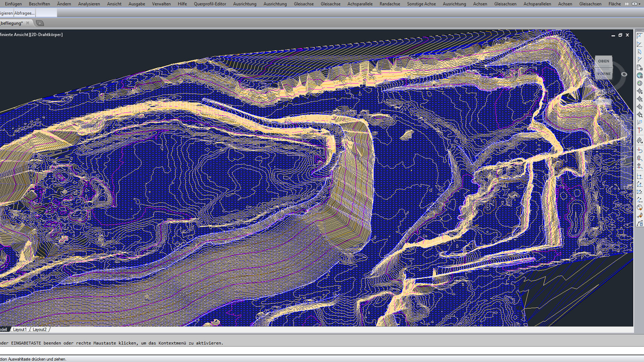Switch to the Layout1 tab

coord(20,329)
